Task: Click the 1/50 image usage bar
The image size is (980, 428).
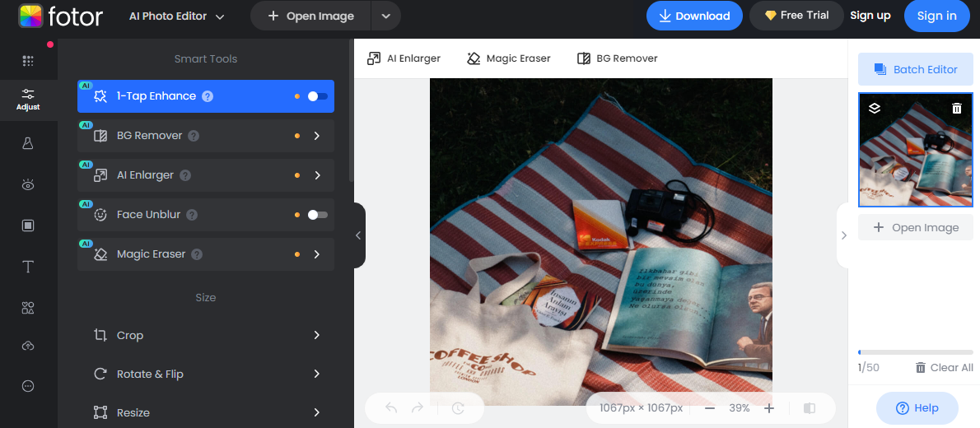Action: [916, 352]
